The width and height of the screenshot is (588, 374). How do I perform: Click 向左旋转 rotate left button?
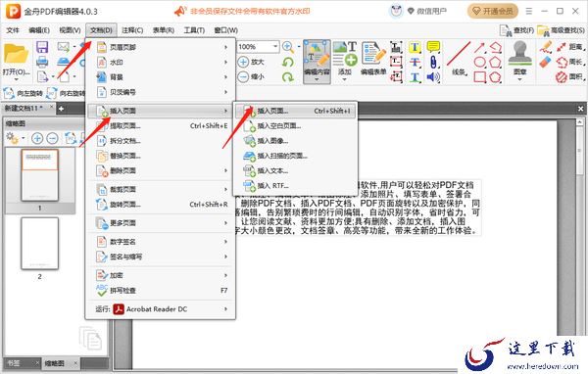pos(24,93)
